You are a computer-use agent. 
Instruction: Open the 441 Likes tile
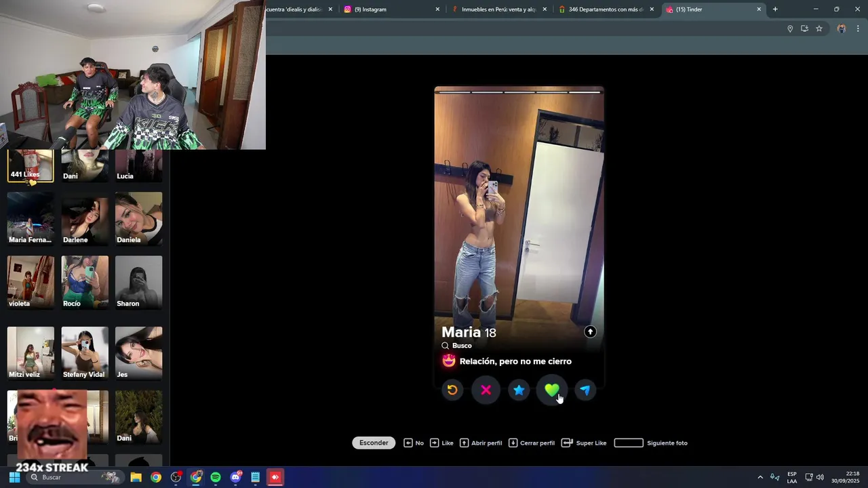click(31, 166)
